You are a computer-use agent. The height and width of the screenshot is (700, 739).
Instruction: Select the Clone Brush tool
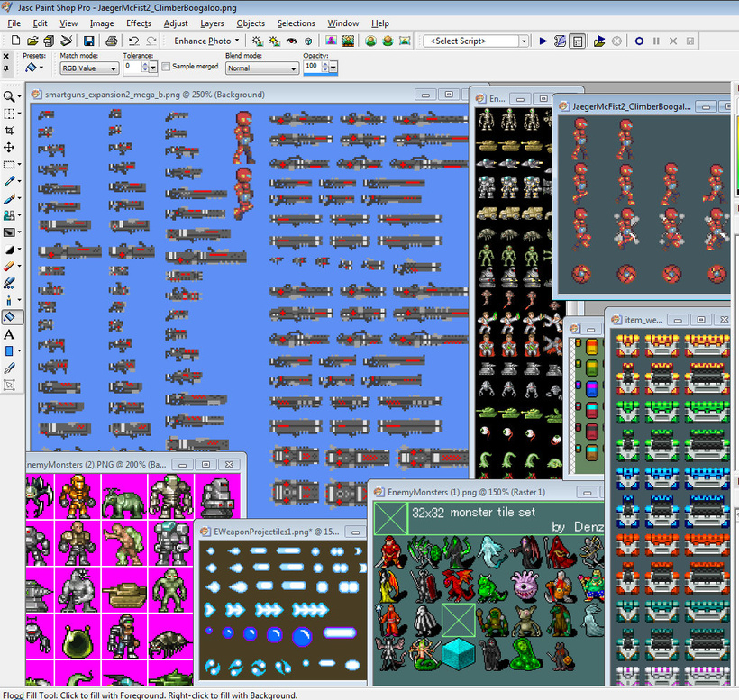click(x=9, y=215)
